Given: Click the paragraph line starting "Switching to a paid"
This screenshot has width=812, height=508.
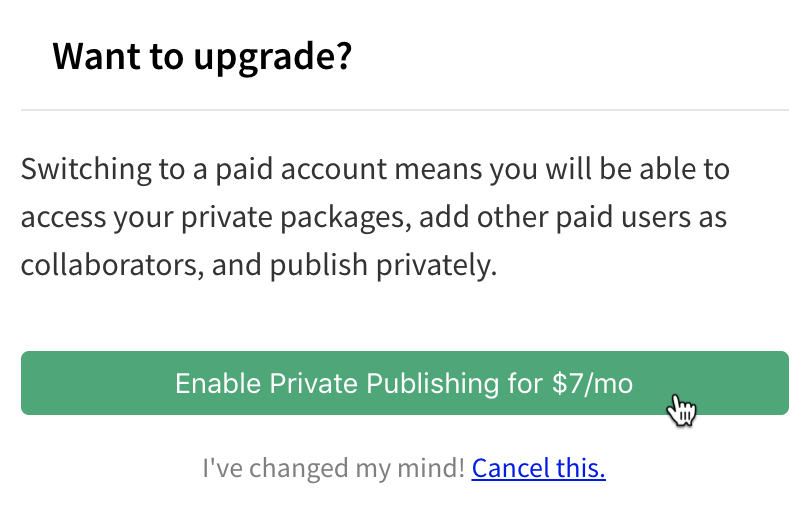Looking at the screenshot, I should 375,168.
